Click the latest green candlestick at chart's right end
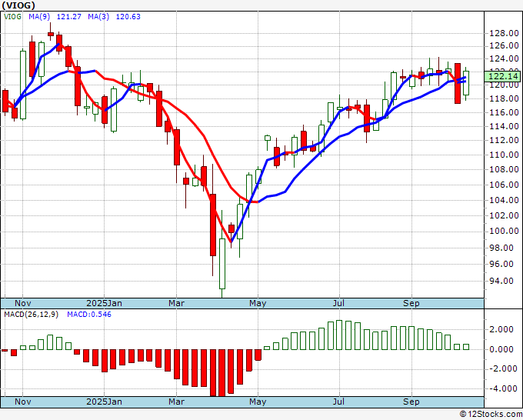This screenshot has width=523, height=420. (x=466, y=83)
